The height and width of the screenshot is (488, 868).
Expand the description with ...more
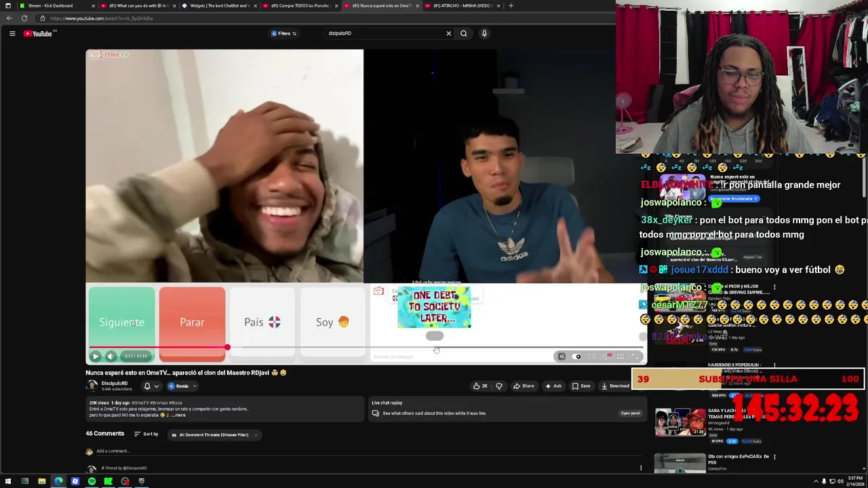coord(178,415)
